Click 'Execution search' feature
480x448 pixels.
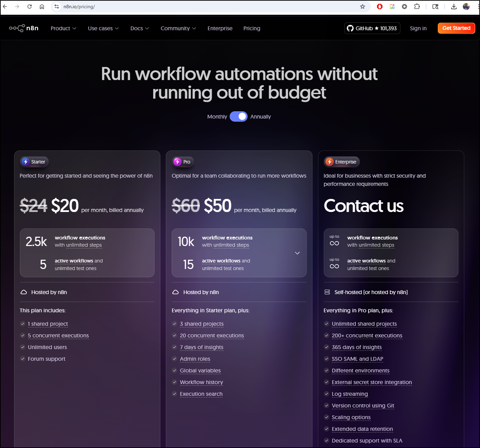coord(201,394)
